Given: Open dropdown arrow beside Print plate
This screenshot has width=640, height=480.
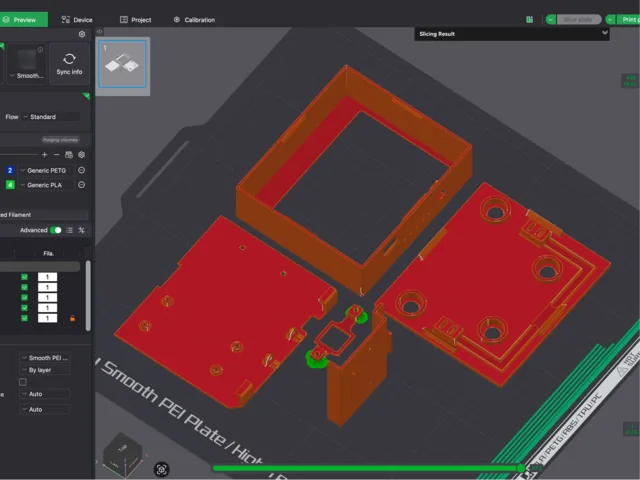Looking at the screenshot, I should tap(610, 20).
